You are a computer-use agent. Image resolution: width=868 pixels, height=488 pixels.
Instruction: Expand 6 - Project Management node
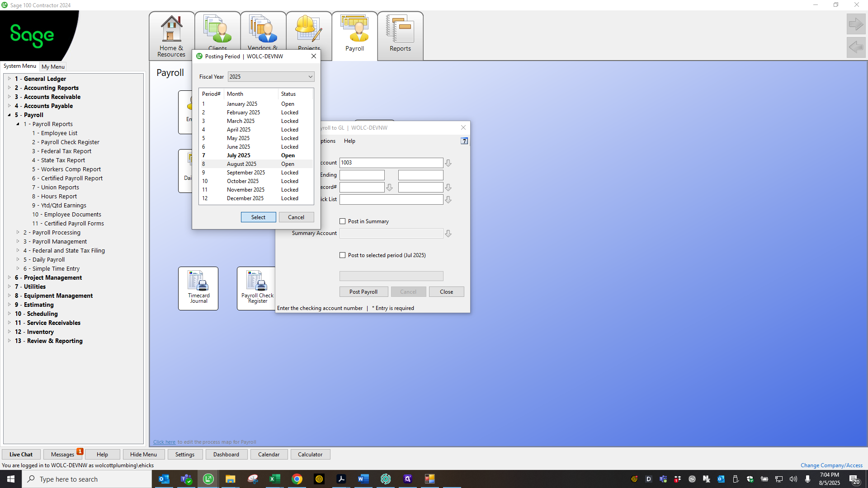9,277
